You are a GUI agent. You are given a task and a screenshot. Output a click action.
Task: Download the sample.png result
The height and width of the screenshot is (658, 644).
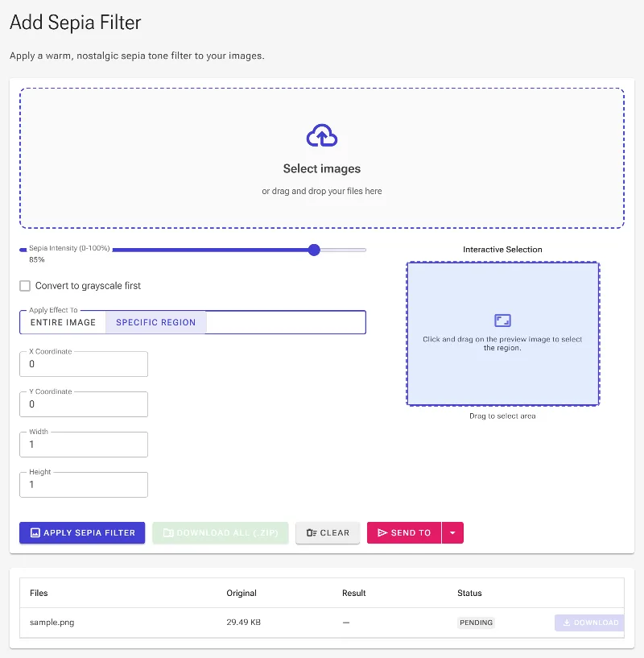[589, 623]
